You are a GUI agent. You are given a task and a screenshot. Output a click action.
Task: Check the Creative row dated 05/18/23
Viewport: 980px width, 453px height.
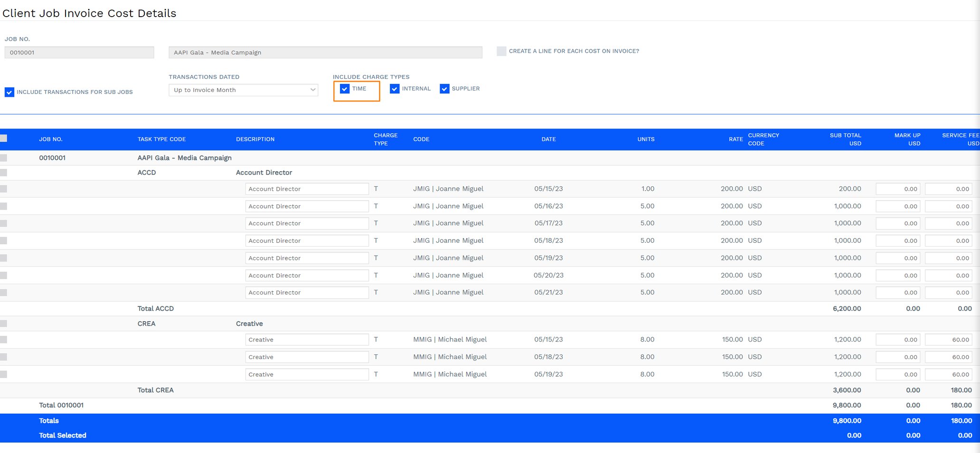coord(3,357)
